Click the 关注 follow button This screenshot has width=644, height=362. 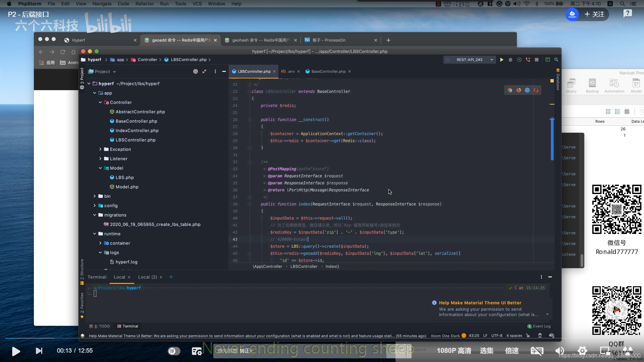[x=594, y=14]
